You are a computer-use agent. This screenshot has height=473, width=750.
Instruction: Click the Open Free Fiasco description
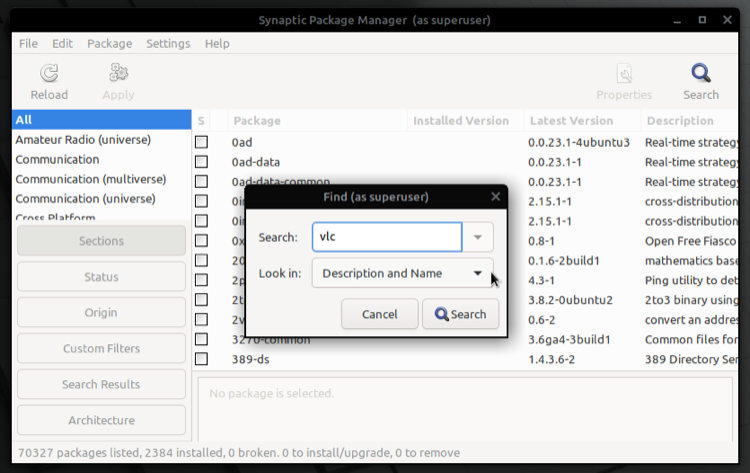(x=691, y=241)
